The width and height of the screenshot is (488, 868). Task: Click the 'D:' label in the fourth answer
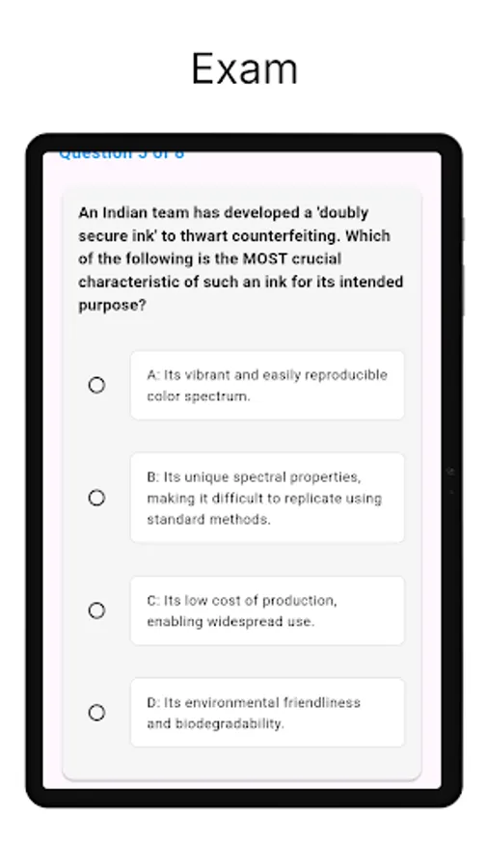pyautogui.click(x=153, y=702)
